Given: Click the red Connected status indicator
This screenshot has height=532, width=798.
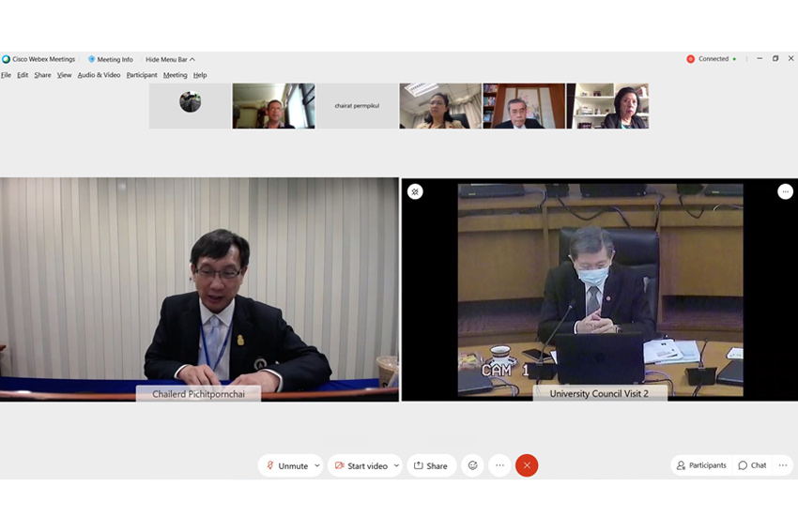Looking at the screenshot, I should pos(691,59).
